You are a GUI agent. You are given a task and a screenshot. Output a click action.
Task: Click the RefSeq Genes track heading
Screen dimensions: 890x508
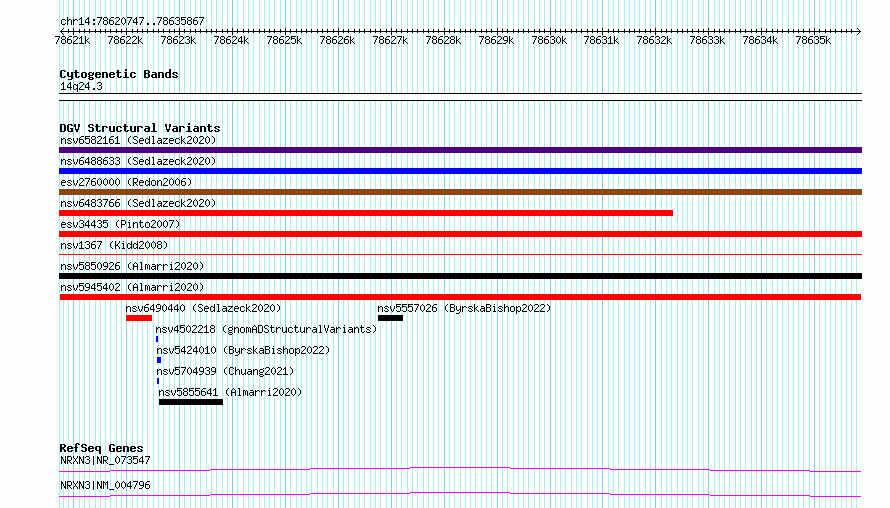click(101, 448)
